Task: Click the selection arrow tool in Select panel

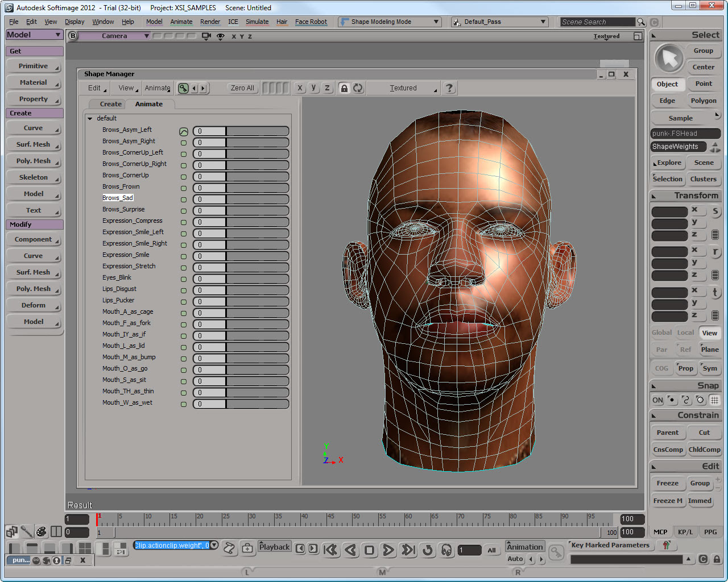Action: [x=669, y=59]
